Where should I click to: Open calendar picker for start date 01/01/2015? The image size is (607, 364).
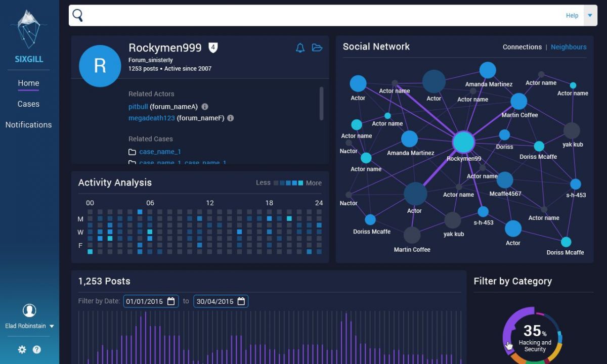[171, 301]
